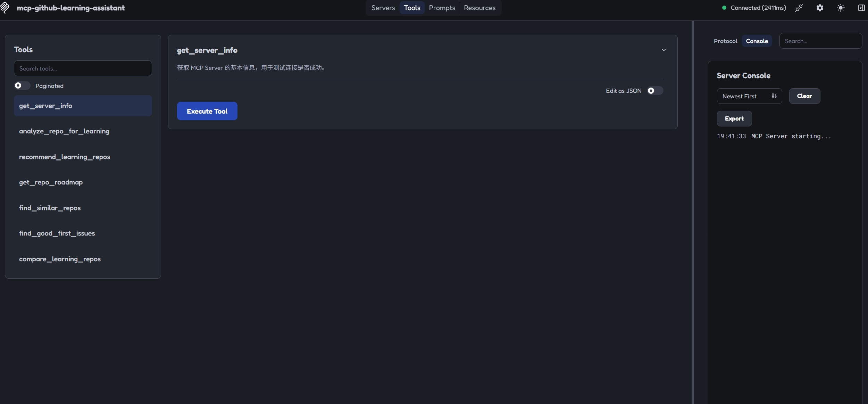
Task: Collapse the side panel via layout icon
Action: coord(861,8)
